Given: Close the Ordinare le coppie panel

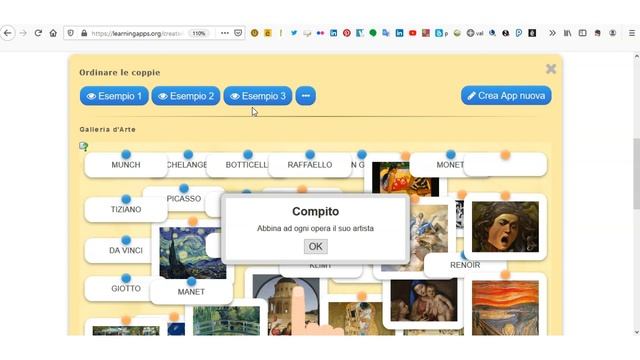Looking at the screenshot, I should pos(551,69).
